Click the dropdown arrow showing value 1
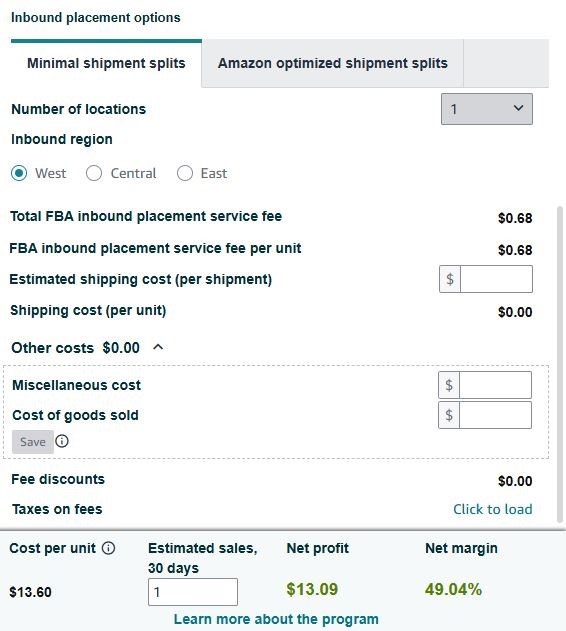Viewport: 566px width, 631px height. (x=518, y=108)
